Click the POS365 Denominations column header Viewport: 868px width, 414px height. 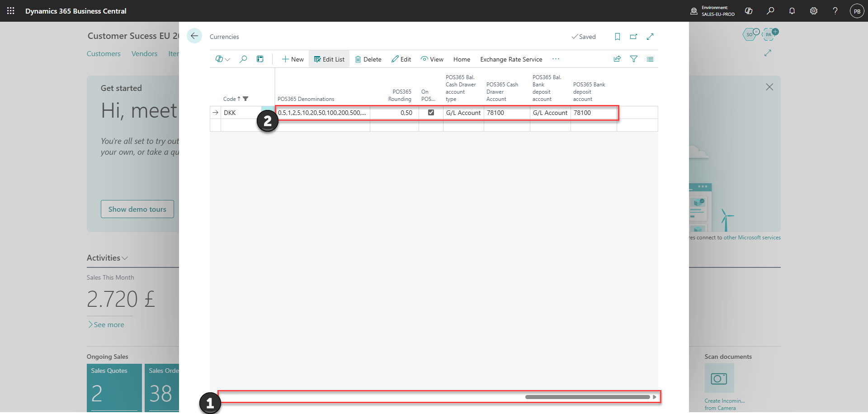[306, 99]
